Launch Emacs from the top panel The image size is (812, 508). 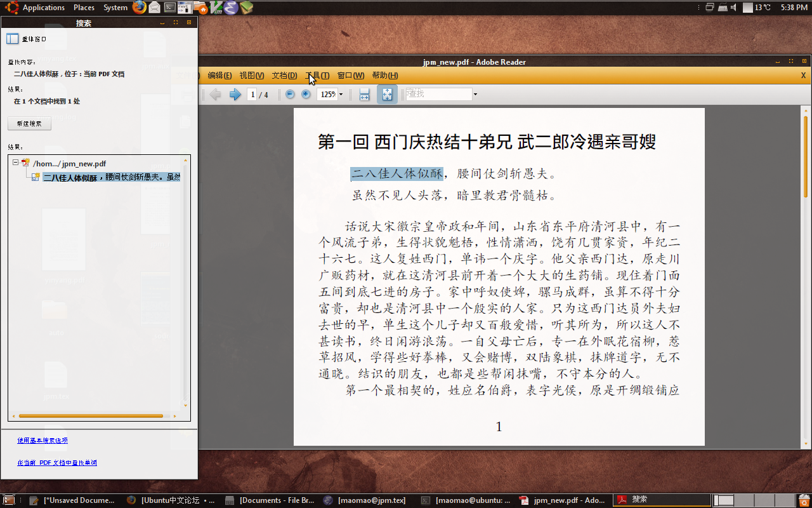[231, 8]
